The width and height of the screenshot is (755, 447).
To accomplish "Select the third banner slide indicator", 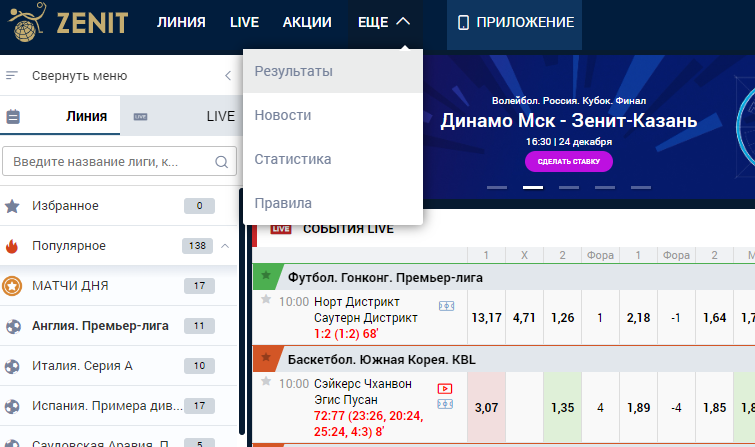I will 569,187.
